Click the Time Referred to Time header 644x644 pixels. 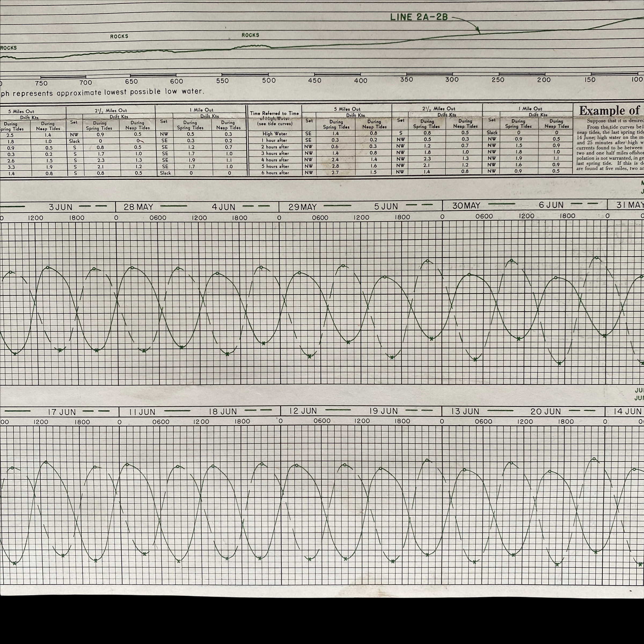[x=274, y=113]
